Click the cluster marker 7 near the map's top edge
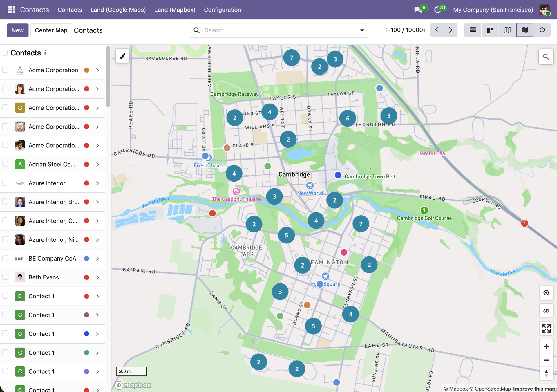 [x=292, y=58]
